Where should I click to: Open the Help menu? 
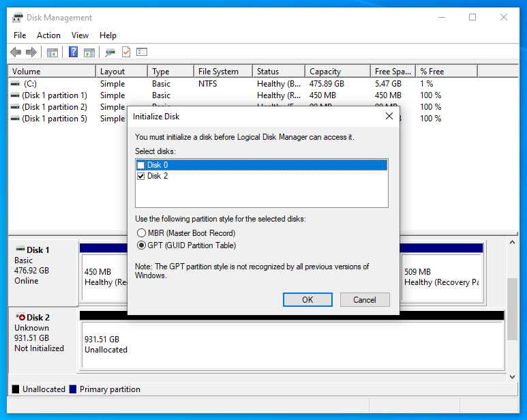pyautogui.click(x=108, y=35)
